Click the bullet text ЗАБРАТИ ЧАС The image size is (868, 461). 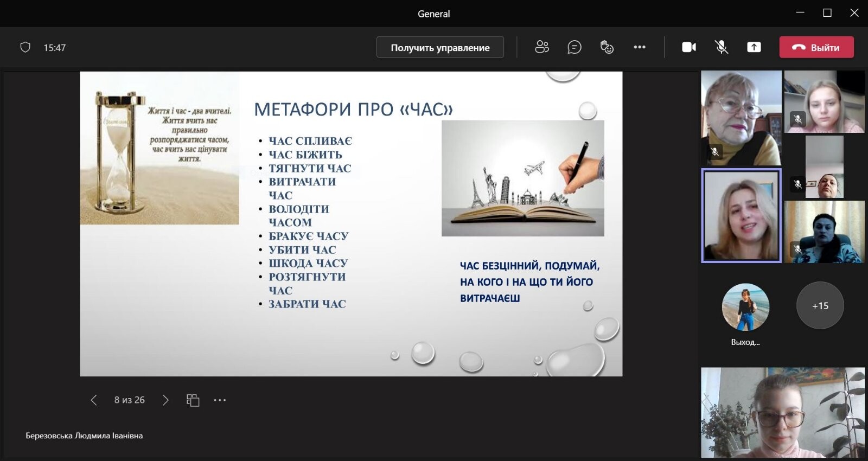pyautogui.click(x=307, y=304)
